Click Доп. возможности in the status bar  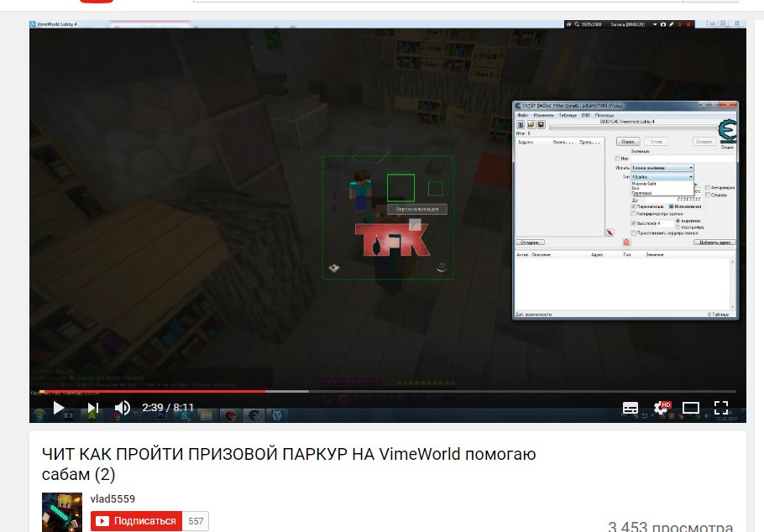tap(533, 315)
